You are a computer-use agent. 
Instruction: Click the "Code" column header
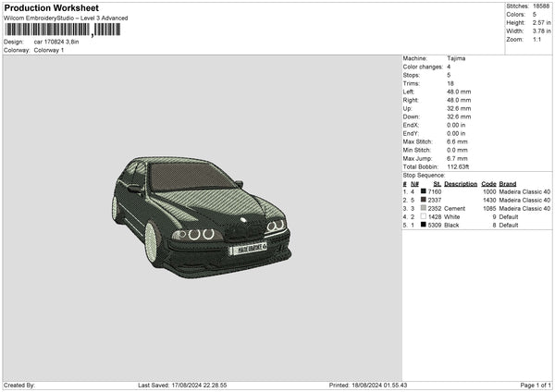(488, 184)
